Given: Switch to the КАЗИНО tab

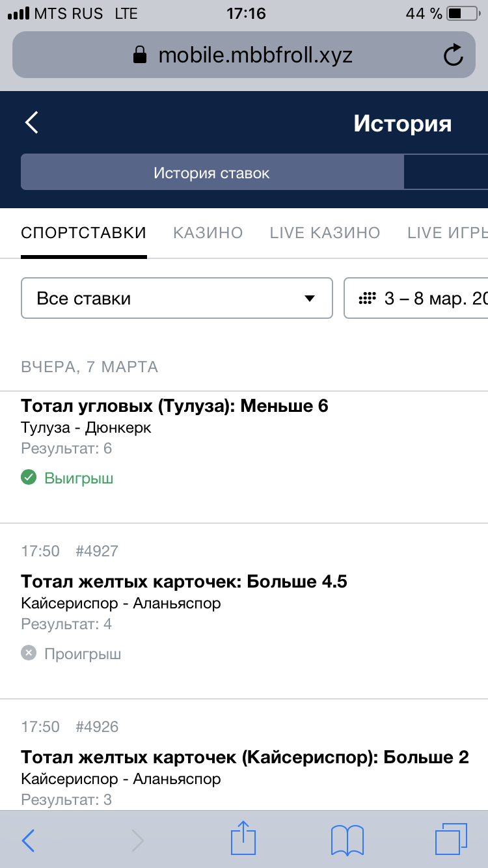Looking at the screenshot, I should pyautogui.click(x=208, y=232).
